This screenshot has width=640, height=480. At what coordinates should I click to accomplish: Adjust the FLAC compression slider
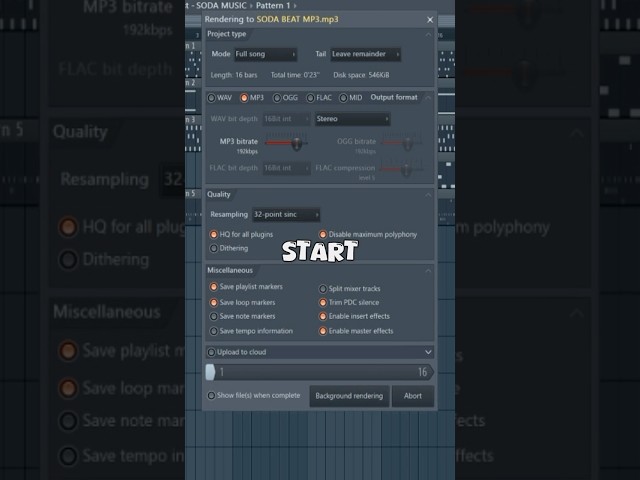pos(406,169)
